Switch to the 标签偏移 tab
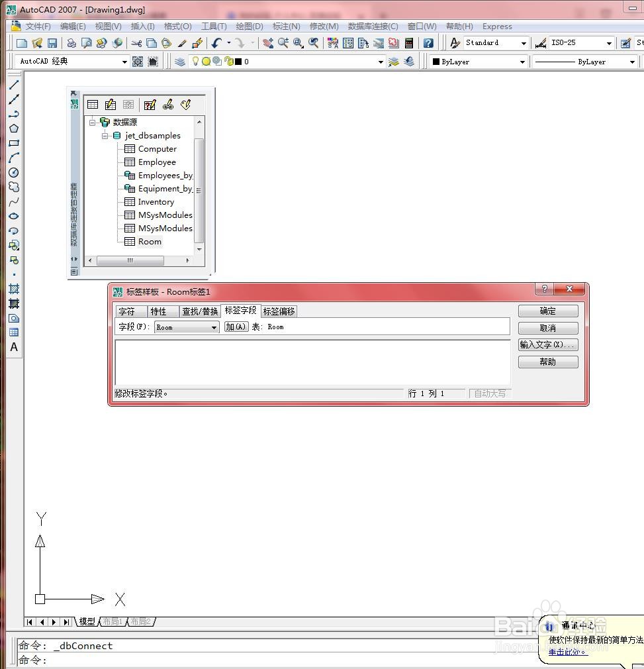 [x=279, y=311]
